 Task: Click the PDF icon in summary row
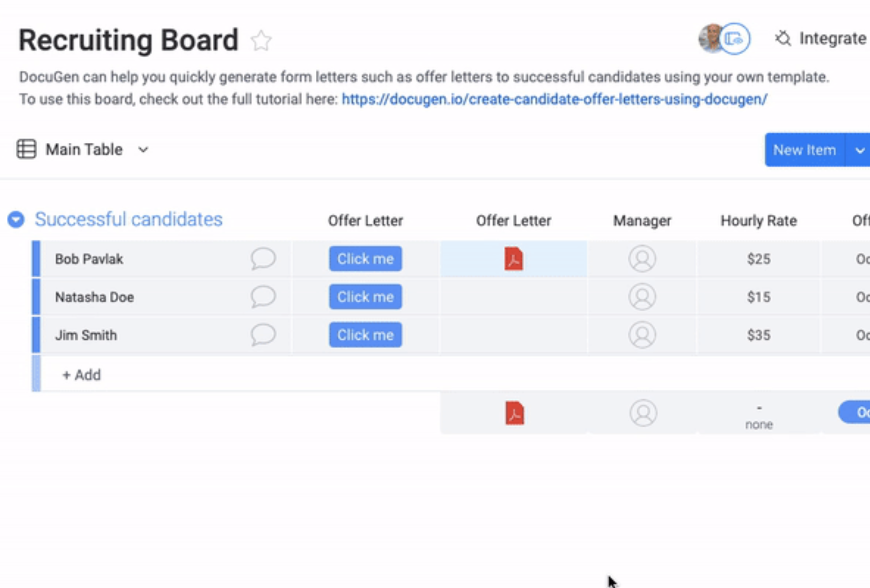[514, 413]
